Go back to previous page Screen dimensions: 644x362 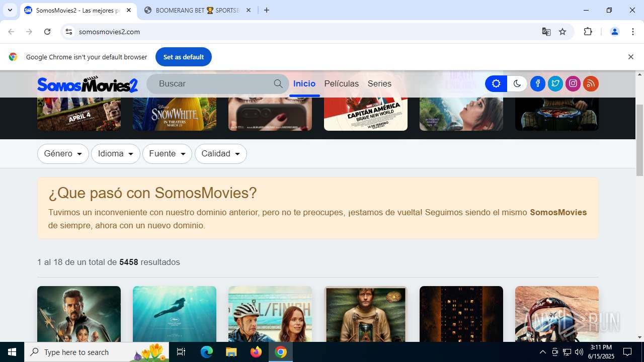coord(11,32)
